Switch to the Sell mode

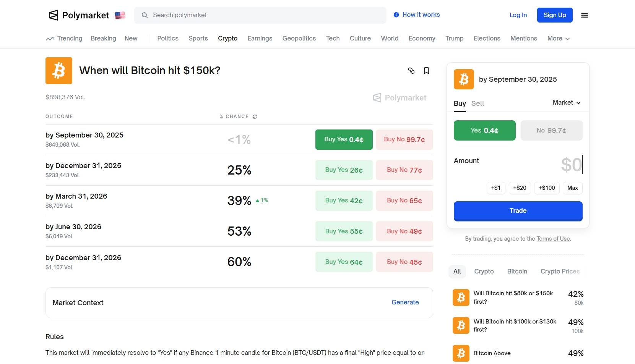[x=477, y=104]
